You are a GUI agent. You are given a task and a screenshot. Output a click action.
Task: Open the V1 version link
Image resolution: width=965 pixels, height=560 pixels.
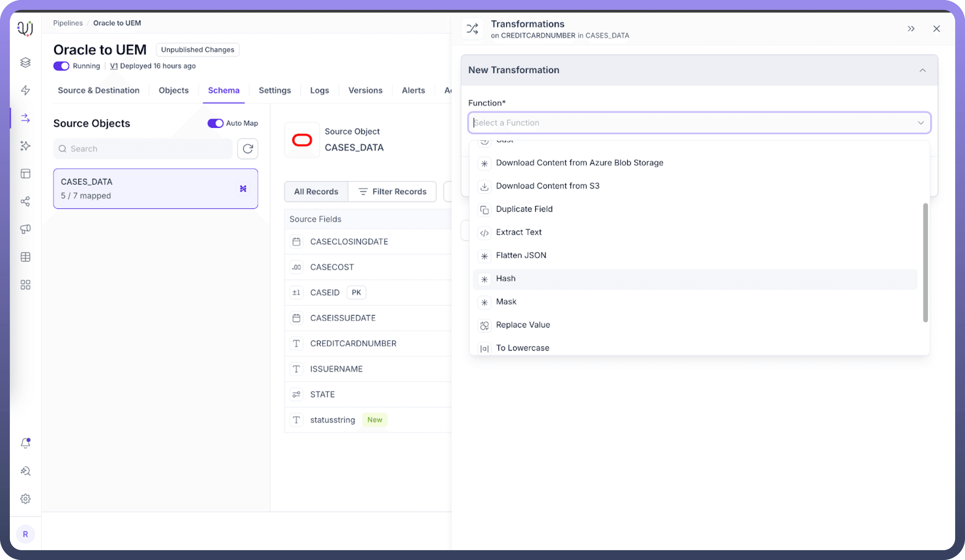113,66
